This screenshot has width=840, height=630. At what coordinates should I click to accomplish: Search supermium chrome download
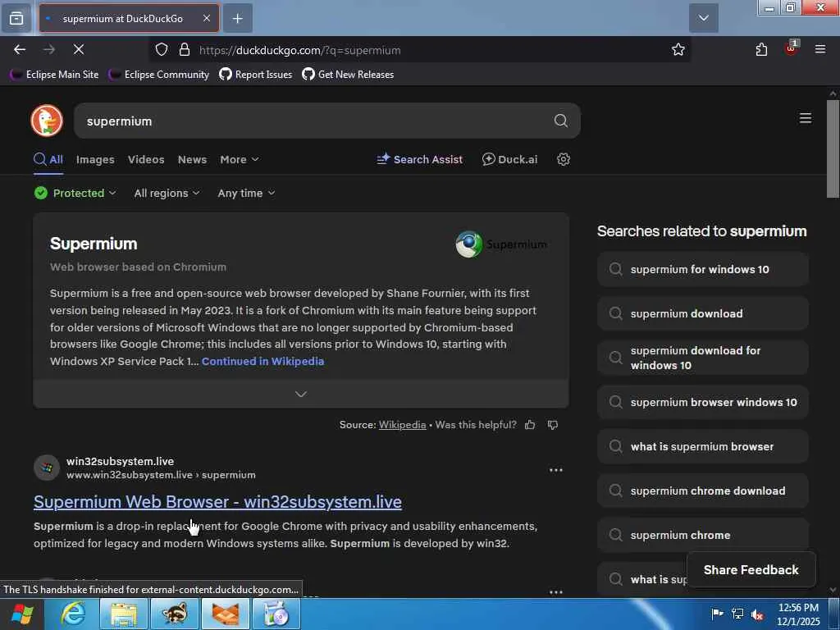point(702,491)
